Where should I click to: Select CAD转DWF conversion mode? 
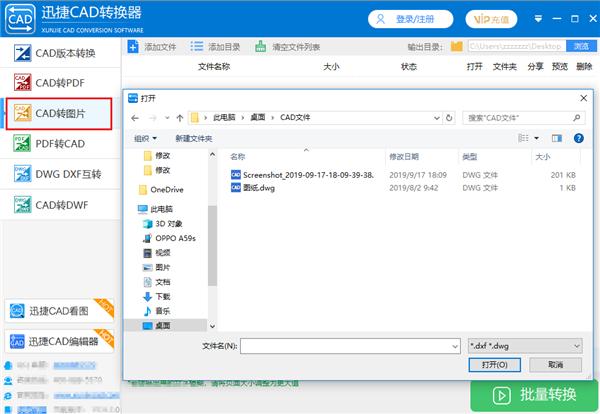coord(60,205)
